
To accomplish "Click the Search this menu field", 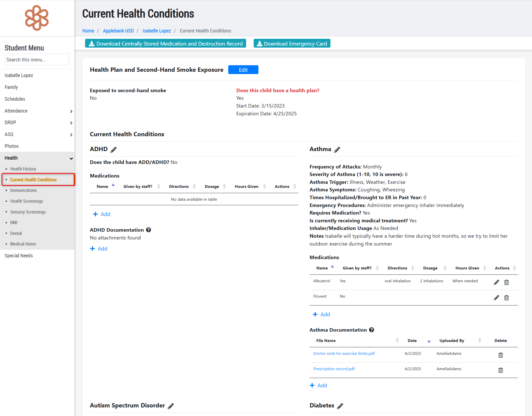I will point(37,60).
